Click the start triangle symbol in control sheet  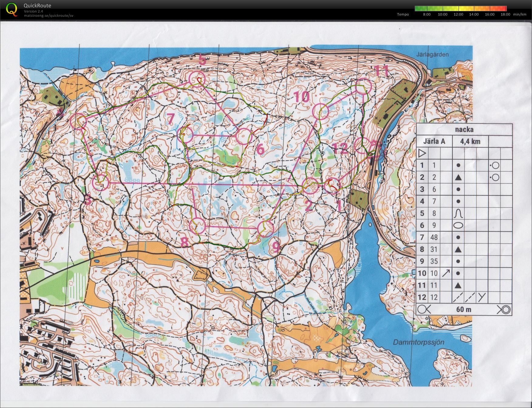[x=422, y=153]
